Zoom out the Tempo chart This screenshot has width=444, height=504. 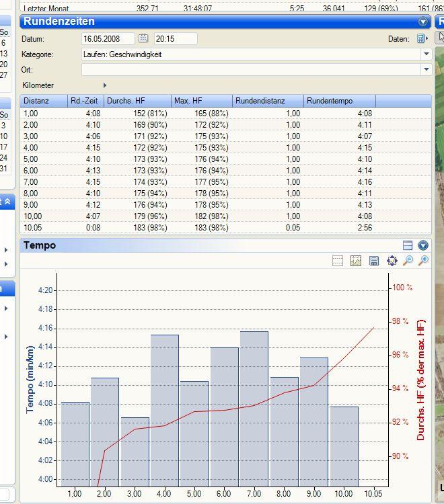coord(408,261)
